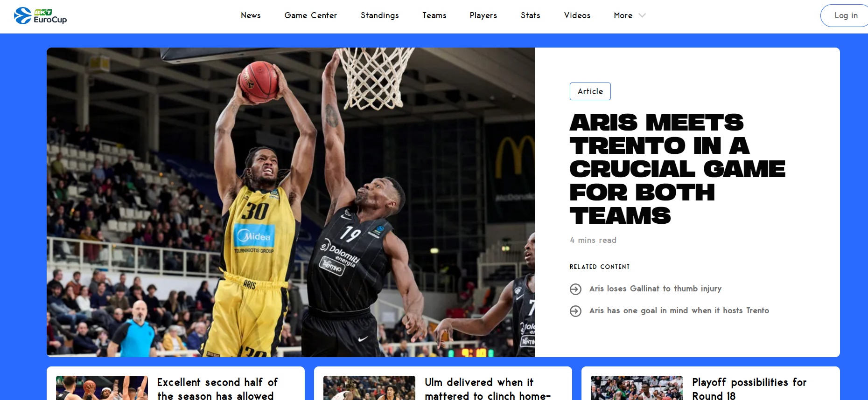The image size is (868, 400).
Task: Click arrow icon beside Gallinat thumb injury
Action: (575, 289)
